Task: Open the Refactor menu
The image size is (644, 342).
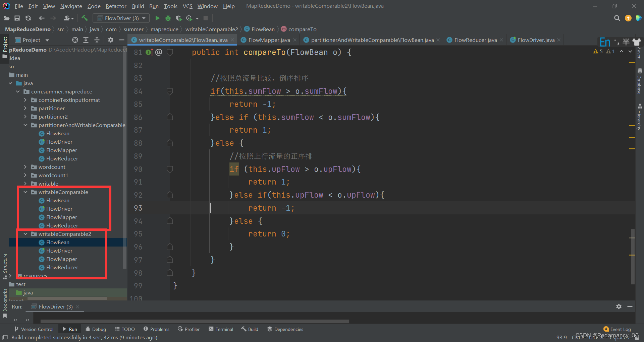Action: (x=116, y=6)
